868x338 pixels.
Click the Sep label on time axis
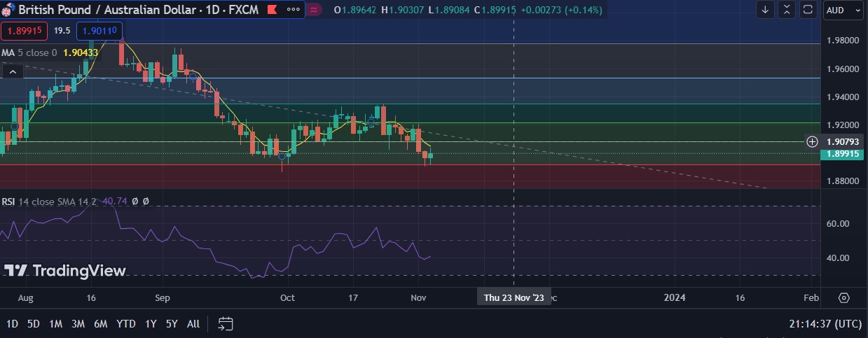click(x=163, y=297)
